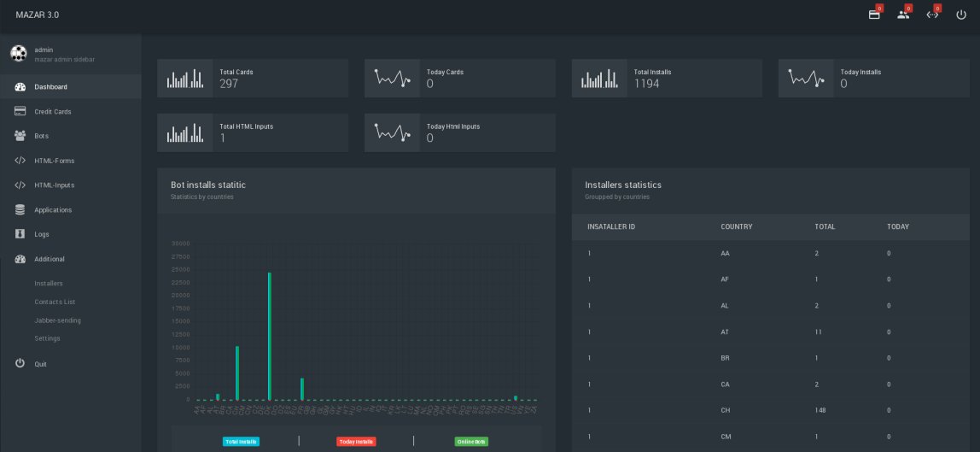Screen dimensions: 980x452
Task: Click the code brackets notification icon in header
Action: [x=932, y=15]
